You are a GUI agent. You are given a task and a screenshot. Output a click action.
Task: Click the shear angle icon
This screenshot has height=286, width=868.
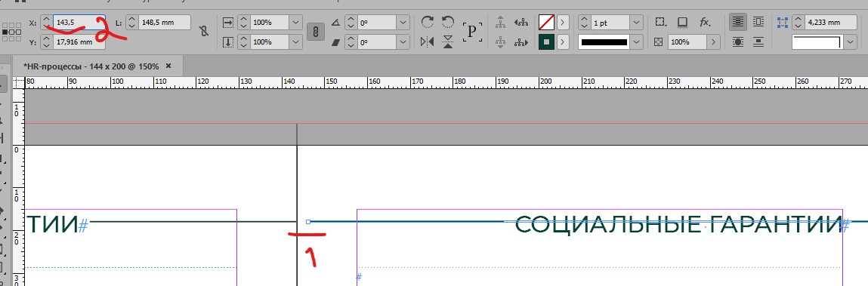coord(335,42)
